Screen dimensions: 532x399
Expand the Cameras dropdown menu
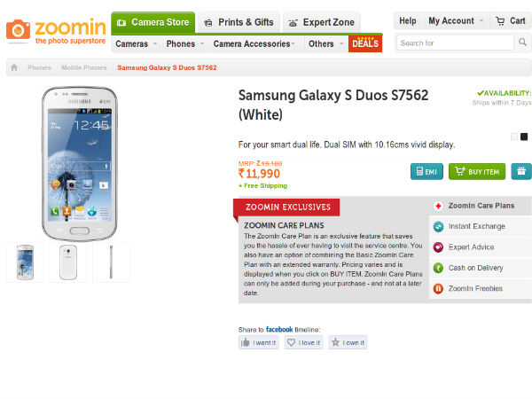pos(136,43)
